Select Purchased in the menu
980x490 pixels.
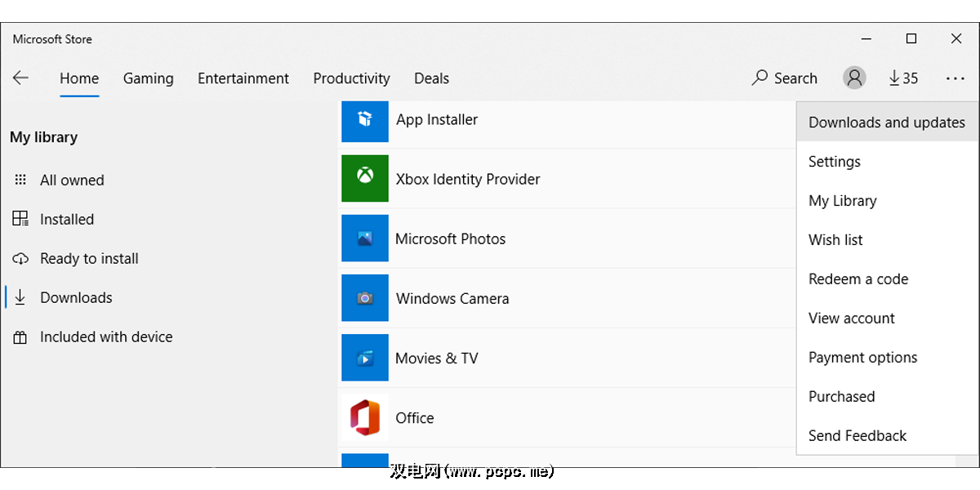pos(887,397)
